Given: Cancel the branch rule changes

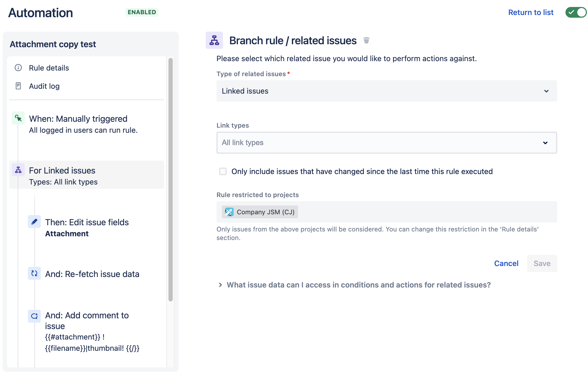Looking at the screenshot, I should [x=506, y=263].
